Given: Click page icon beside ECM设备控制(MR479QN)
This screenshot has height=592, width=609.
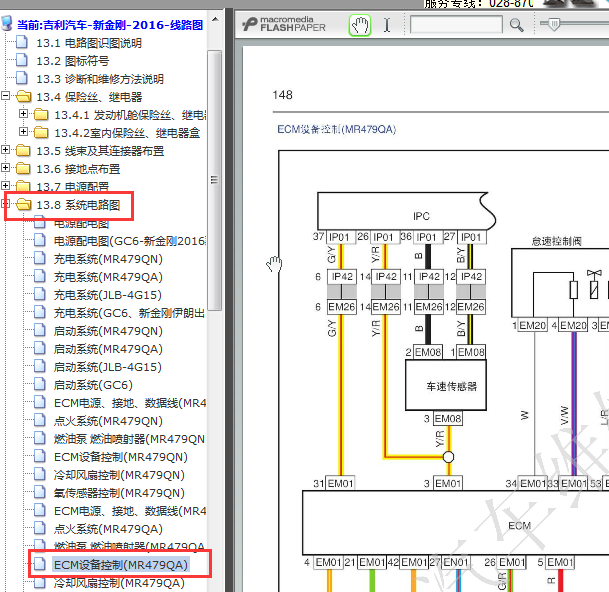Looking at the screenshot, I should (40, 456).
